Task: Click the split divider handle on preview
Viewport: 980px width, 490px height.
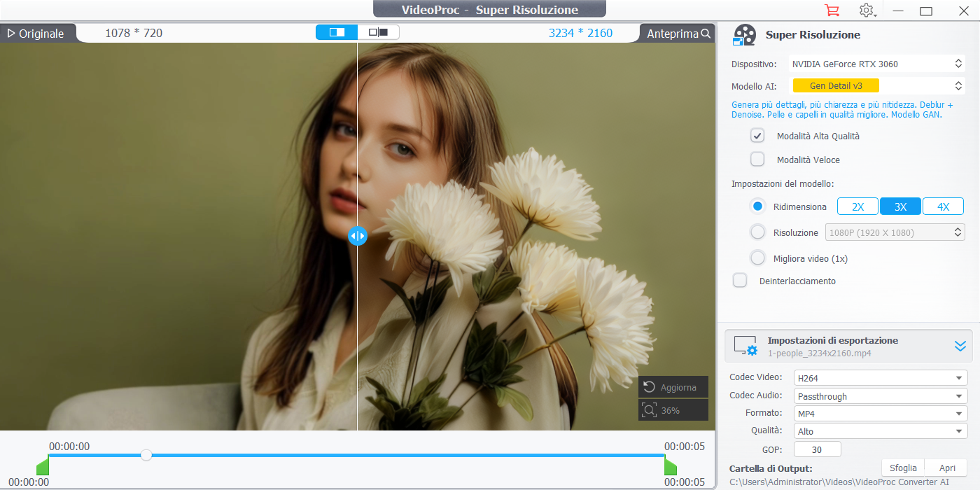Action: click(357, 236)
